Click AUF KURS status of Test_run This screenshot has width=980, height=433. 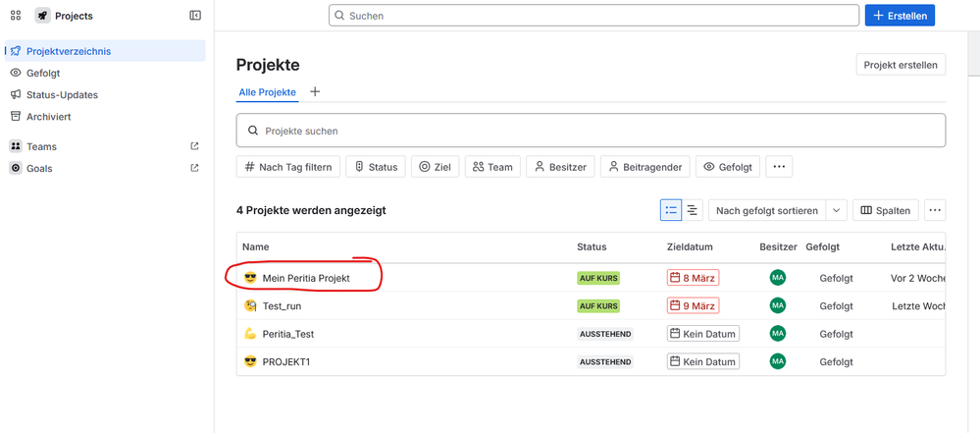[x=598, y=306]
